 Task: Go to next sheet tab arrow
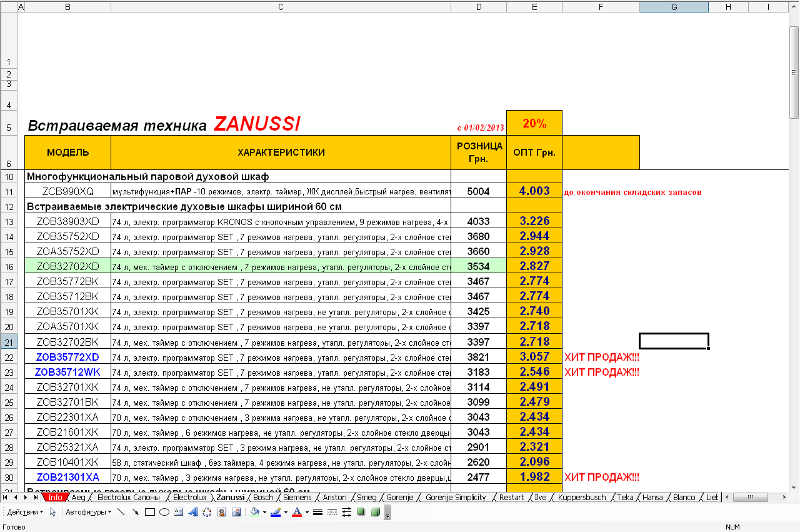(26, 498)
